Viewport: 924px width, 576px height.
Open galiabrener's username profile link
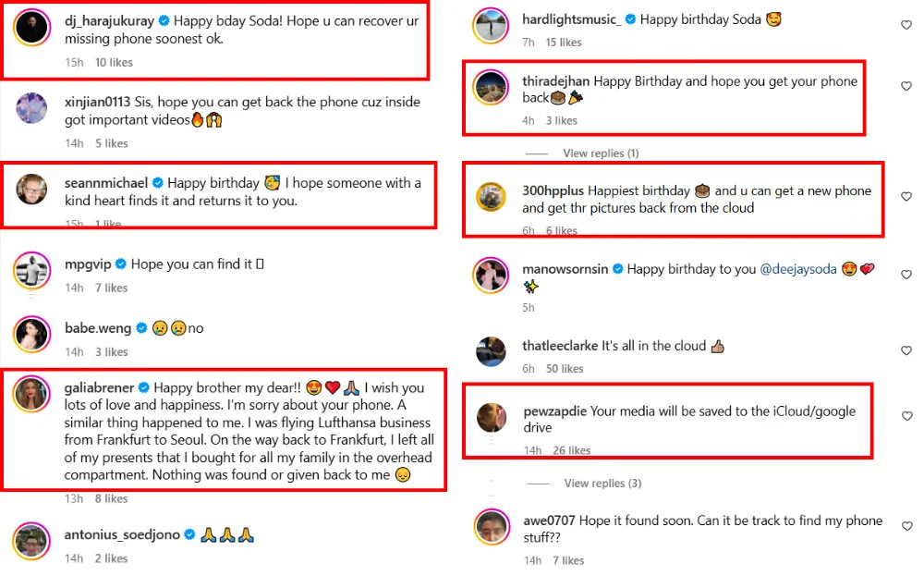point(99,387)
